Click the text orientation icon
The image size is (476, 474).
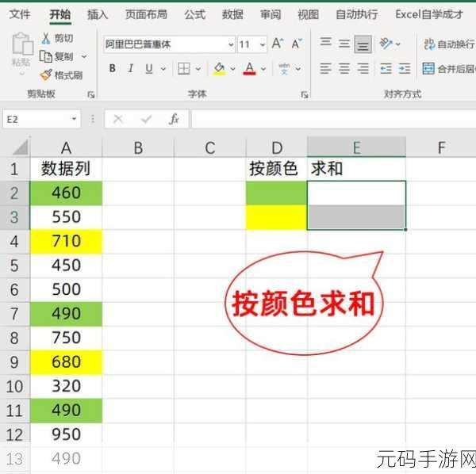pos(386,44)
